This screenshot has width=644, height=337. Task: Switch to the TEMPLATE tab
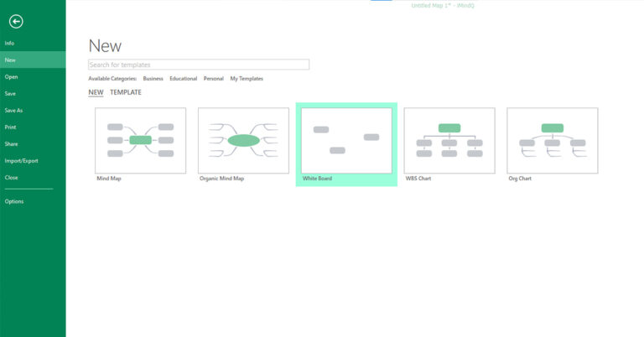[126, 92]
